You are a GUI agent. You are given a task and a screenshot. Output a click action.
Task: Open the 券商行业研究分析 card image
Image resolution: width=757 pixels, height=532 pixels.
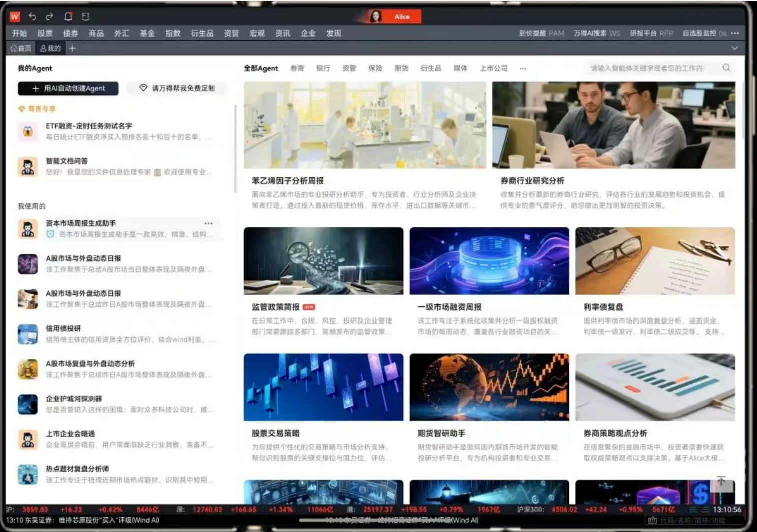click(614, 125)
